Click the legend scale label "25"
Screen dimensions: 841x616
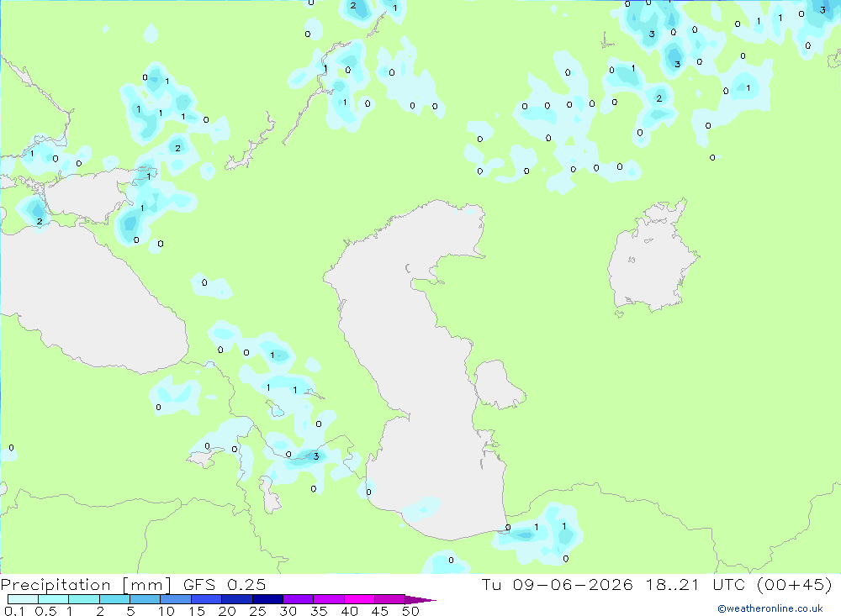pos(257,611)
